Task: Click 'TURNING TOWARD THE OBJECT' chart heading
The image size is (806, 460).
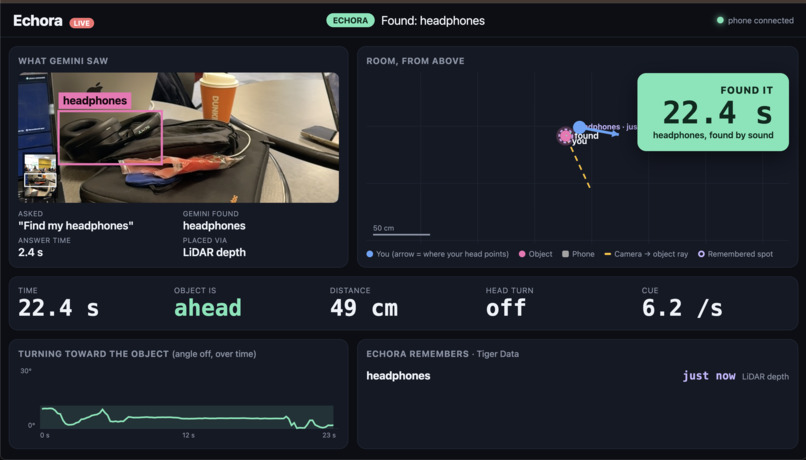Action: pos(94,354)
